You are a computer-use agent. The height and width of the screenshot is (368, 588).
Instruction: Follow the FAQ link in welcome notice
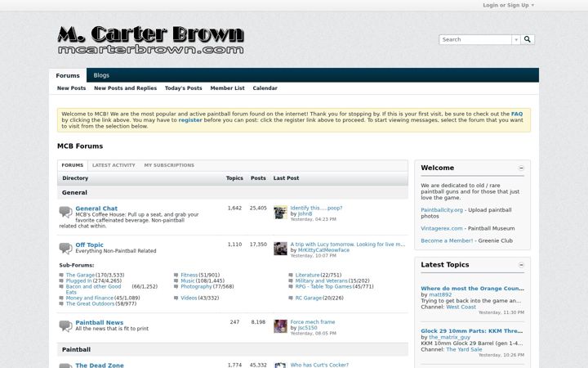coord(517,114)
